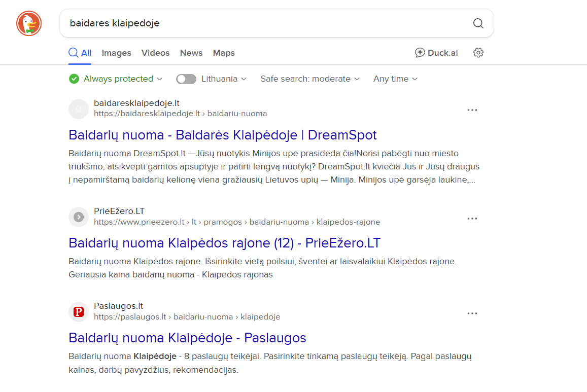This screenshot has width=587, height=392.
Task: Open Baidarių nuoma DreamSpot result link
Action: click(222, 135)
